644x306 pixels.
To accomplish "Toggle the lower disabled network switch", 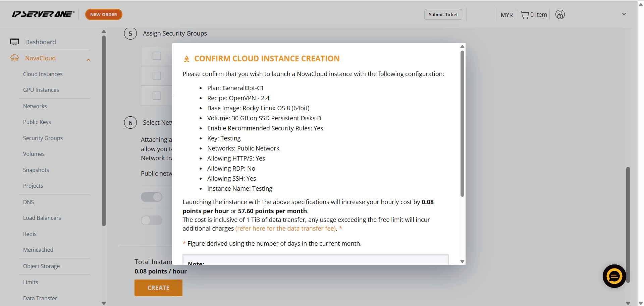I will [x=152, y=220].
